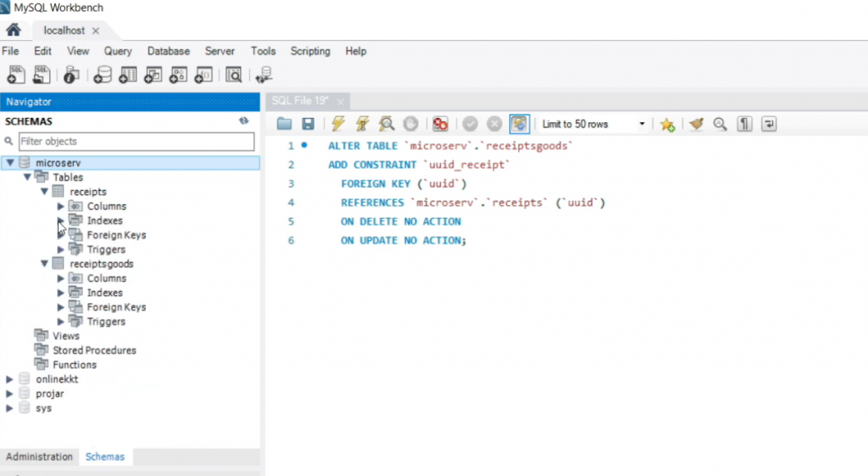Click the Filter objects search field

[136, 142]
